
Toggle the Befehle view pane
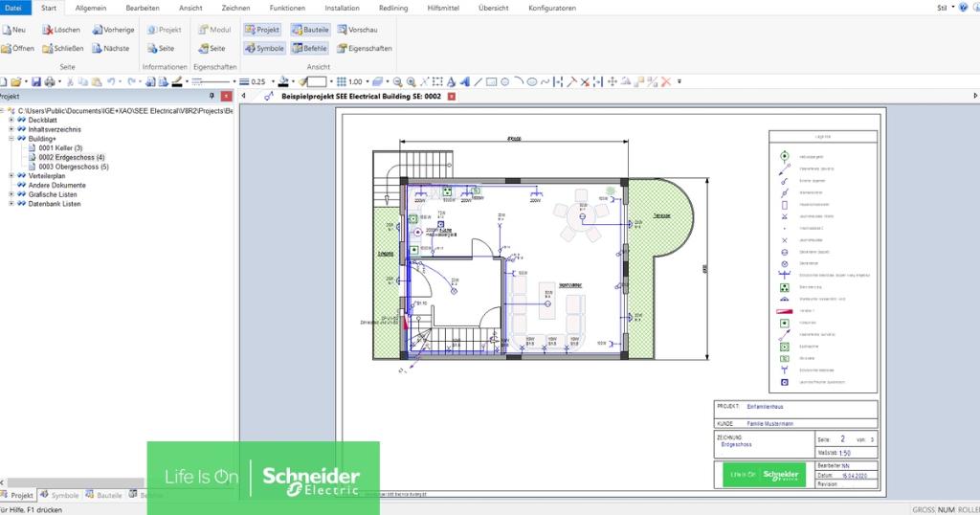[x=310, y=48]
